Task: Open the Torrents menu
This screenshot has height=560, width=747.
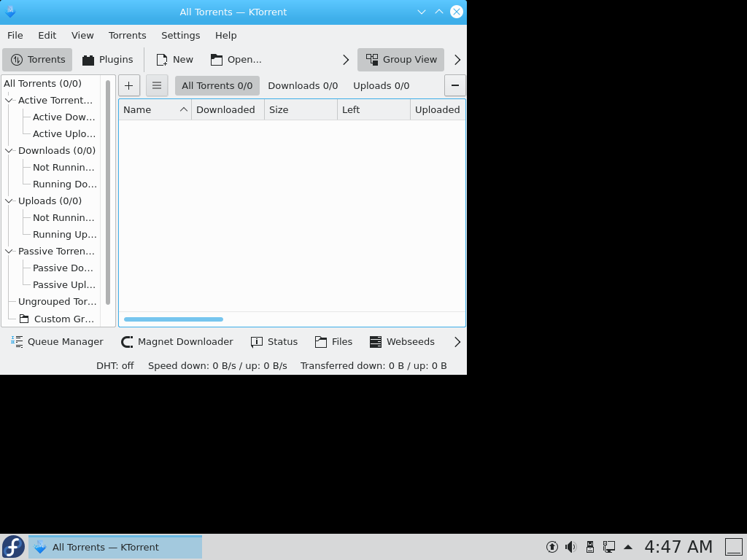Action: pos(127,36)
